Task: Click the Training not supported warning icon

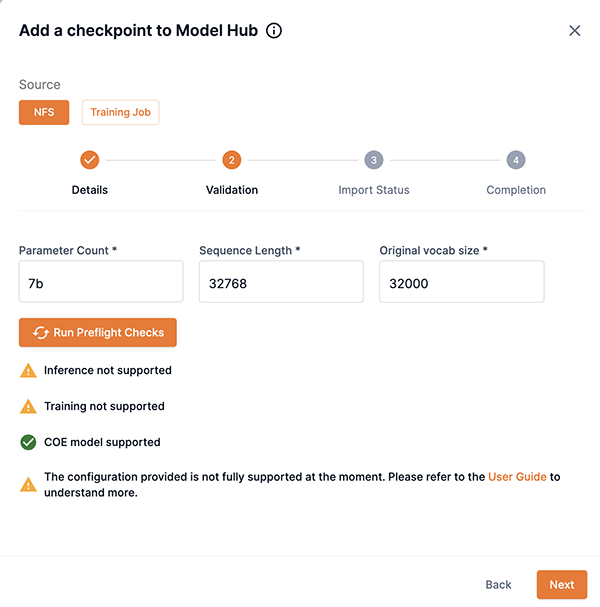Action: point(28,407)
